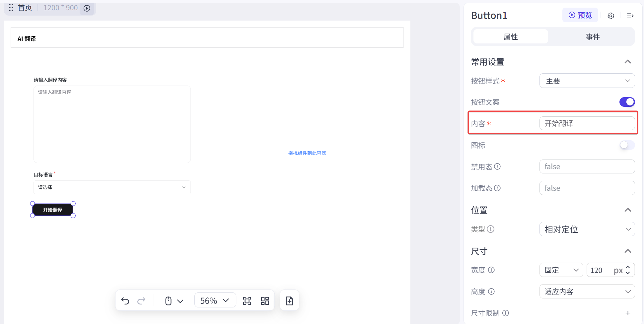Open the grid layout icon in the bottom toolbar
Image resolution: width=644 pixels, height=324 pixels.
coord(265,301)
